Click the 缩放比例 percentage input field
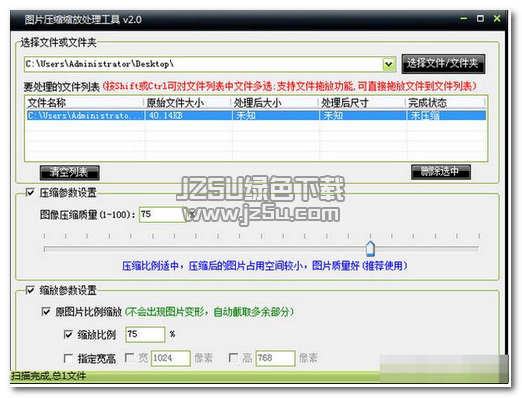 coord(145,334)
